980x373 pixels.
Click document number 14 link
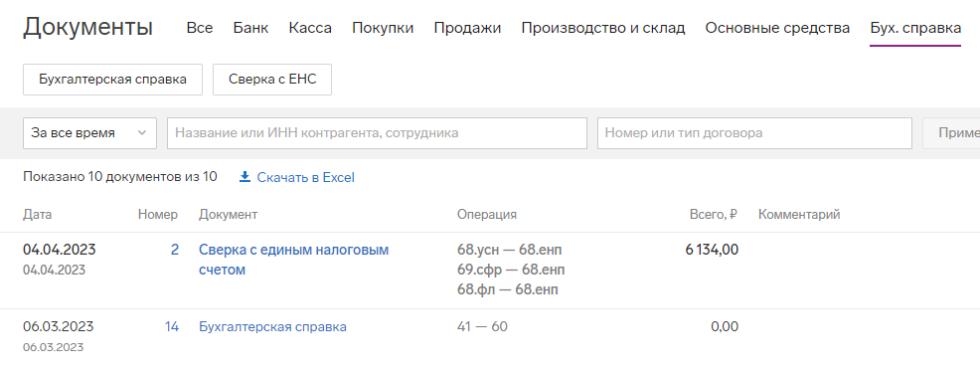tap(172, 326)
